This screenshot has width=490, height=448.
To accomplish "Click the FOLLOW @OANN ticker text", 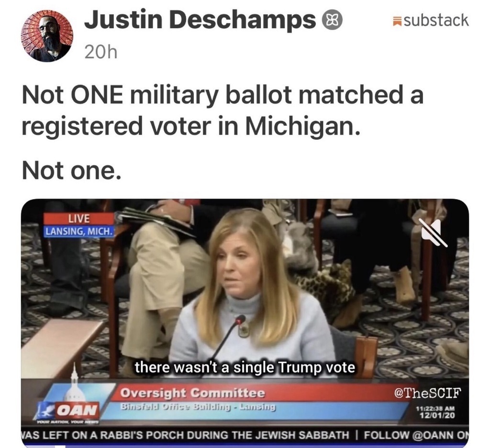I will pos(415,435).
